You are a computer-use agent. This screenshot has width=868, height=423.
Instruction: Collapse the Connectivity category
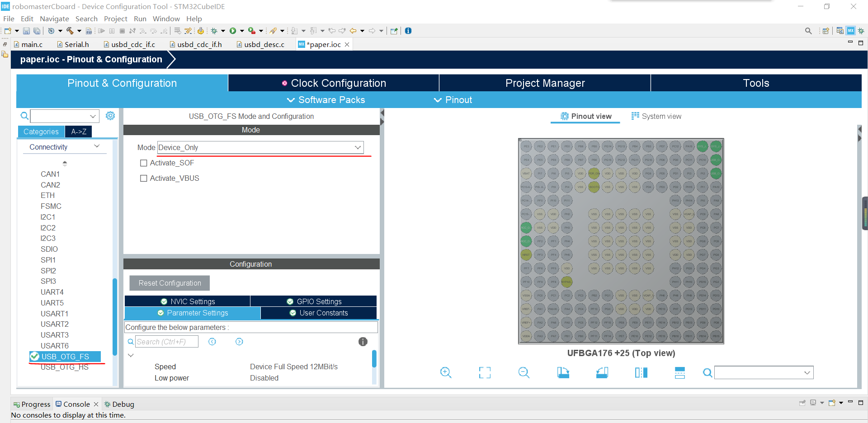coord(97,146)
